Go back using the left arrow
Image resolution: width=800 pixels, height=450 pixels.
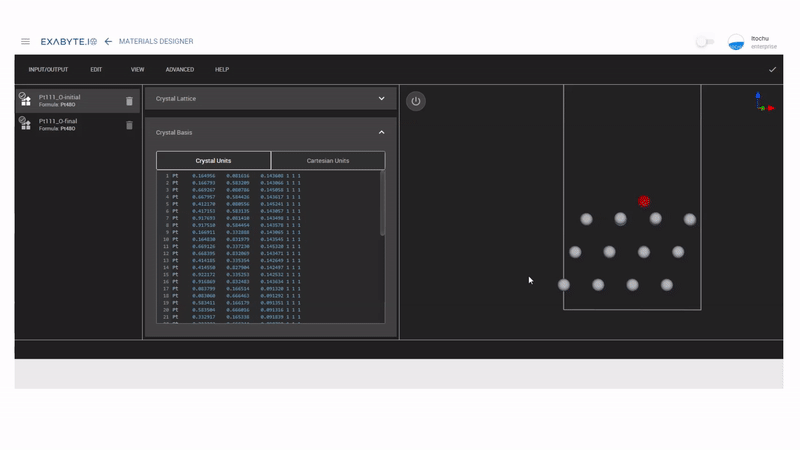click(x=108, y=41)
